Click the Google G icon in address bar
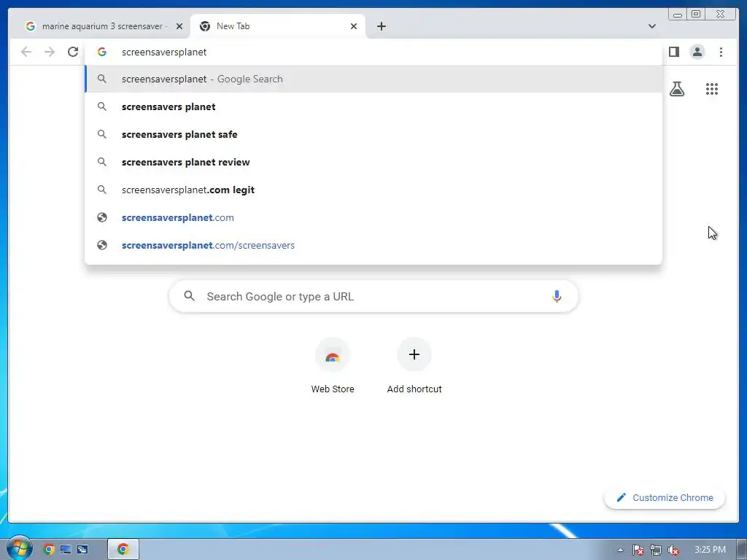This screenshot has height=560, width=747. 102,52
